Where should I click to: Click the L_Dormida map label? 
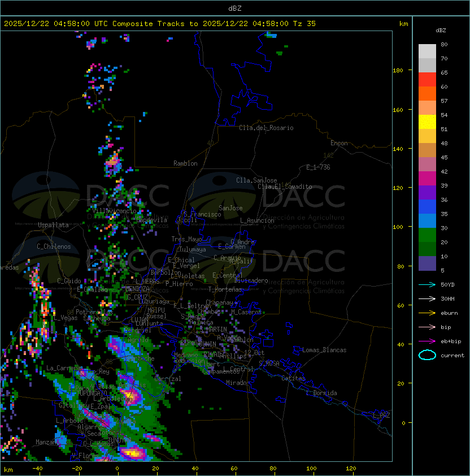pyautogui.click(x=321, y=393)
